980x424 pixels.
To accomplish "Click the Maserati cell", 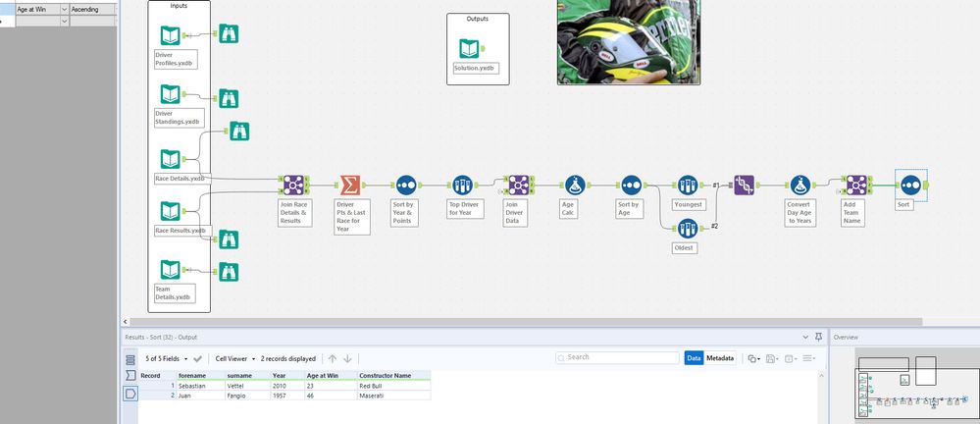I will coord(394,396).
